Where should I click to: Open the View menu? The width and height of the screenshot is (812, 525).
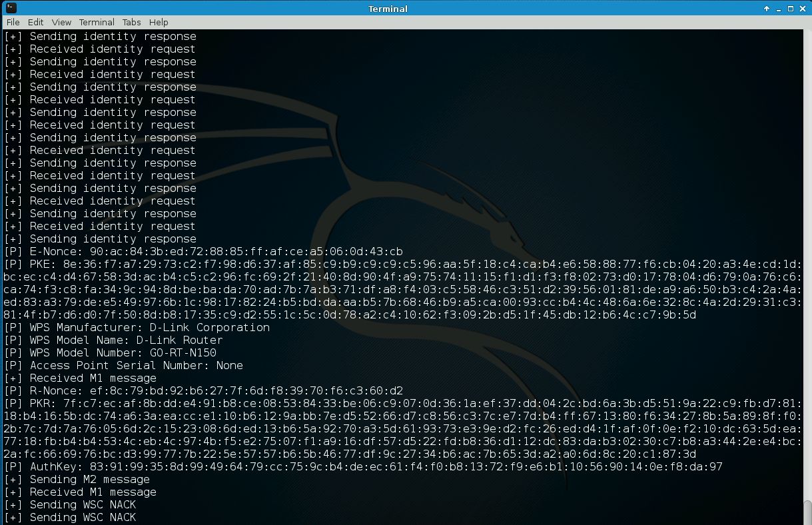coord(61,22)
